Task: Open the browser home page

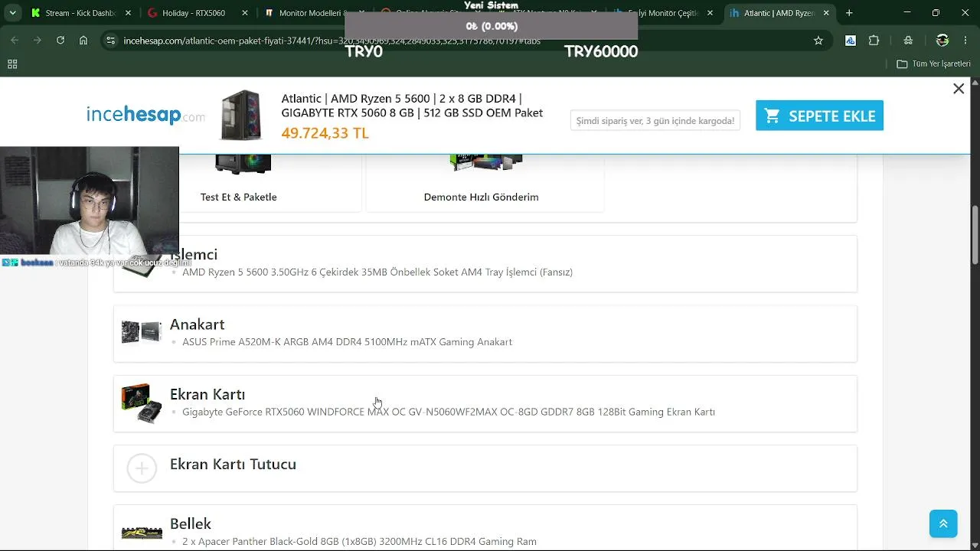Action: coord(83,41)
